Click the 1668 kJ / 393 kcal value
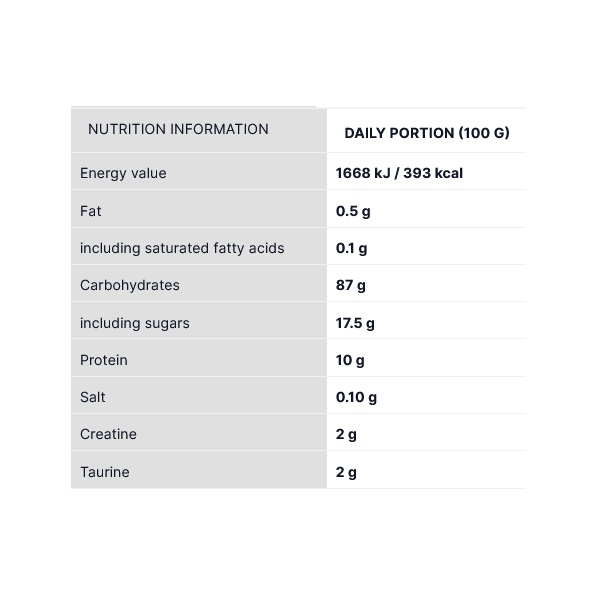600x600 pixels. pyautogui.click(x=399, y=173)
